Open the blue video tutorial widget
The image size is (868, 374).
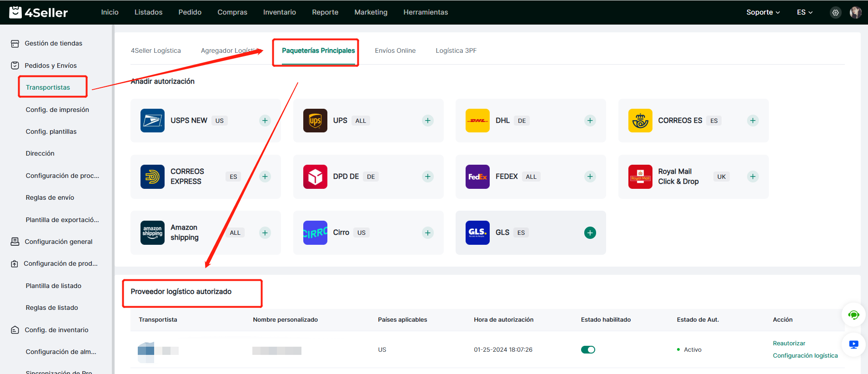(853, 344)
